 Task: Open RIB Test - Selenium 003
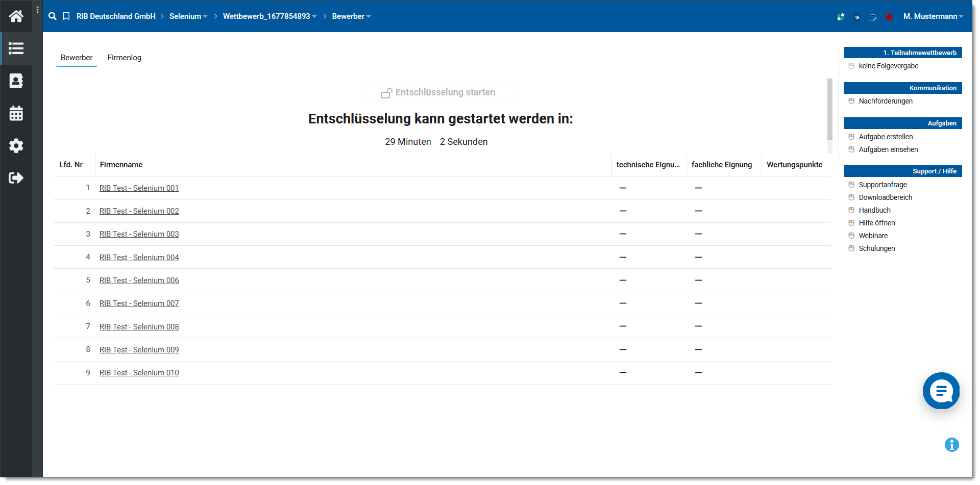139,234
